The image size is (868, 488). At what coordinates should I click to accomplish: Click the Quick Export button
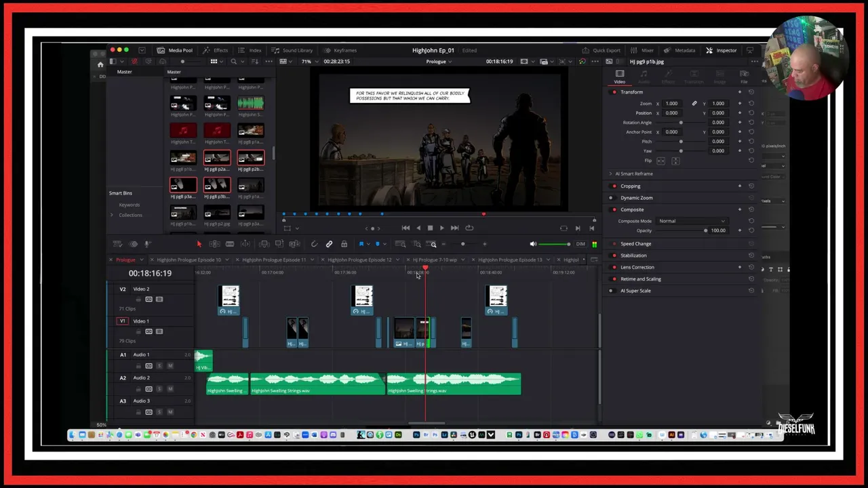point(601,50)
